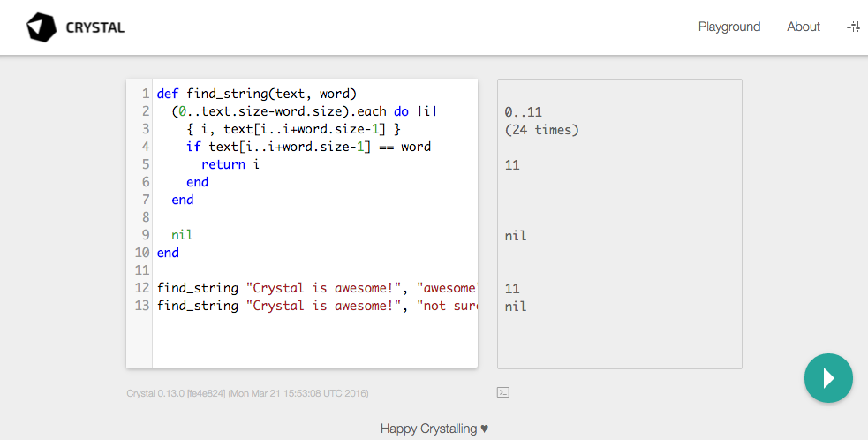Click the green nil keyword in the code

[182, 235]
